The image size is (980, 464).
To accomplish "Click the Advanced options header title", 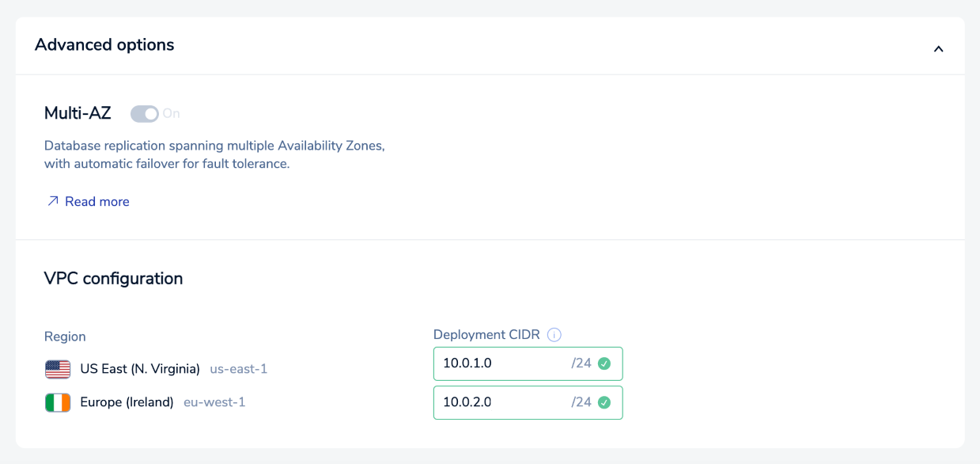I will 104,45.
